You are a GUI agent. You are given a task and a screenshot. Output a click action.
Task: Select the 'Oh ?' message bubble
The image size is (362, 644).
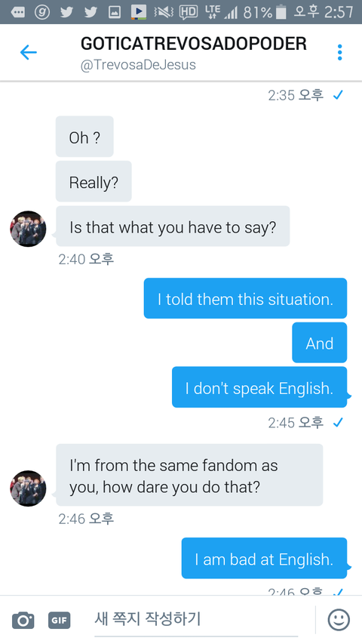click(84, 137)
